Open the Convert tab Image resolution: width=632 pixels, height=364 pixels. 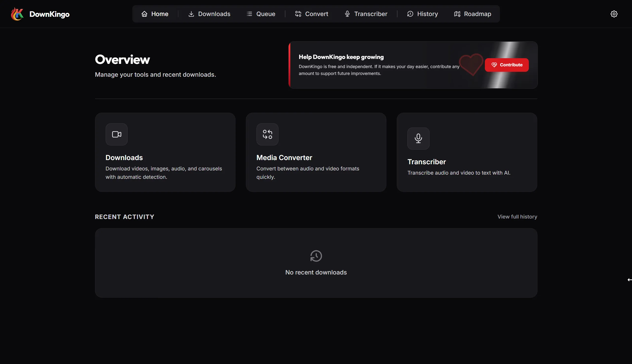coord(312,14)
